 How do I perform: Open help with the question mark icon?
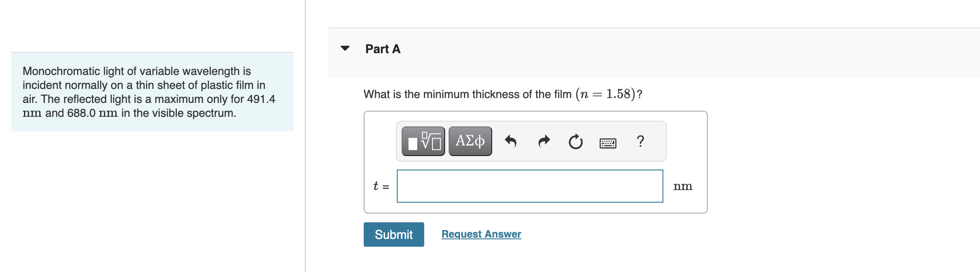640,141
